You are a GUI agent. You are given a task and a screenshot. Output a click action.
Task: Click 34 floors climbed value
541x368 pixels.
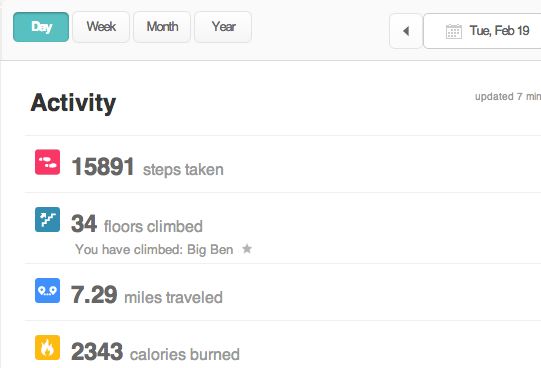pos(84,224)
